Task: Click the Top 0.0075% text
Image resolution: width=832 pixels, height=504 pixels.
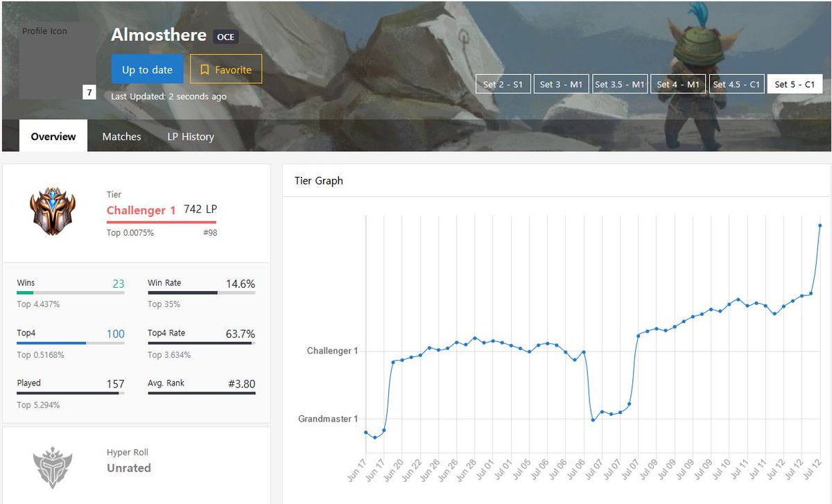Action: tap(130, 233)
